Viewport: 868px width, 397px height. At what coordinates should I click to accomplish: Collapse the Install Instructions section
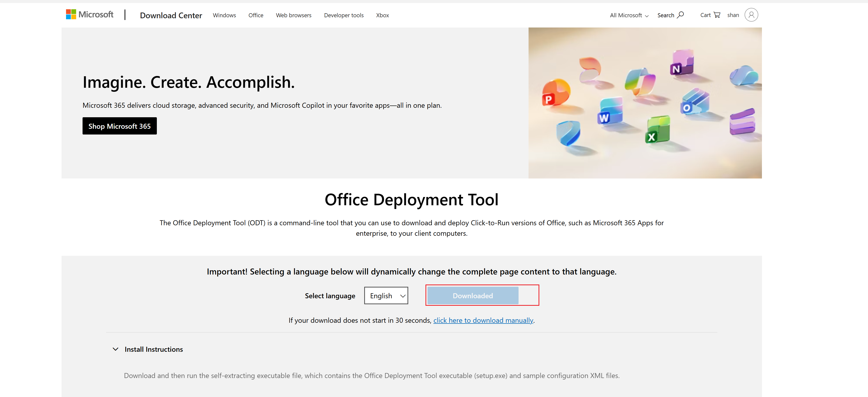(115, 349)
